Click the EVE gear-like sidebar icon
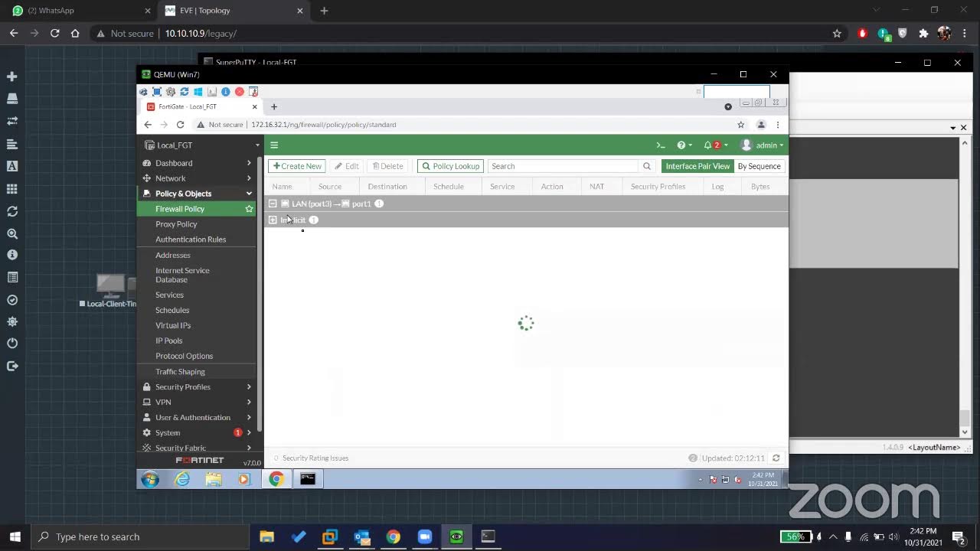 point(12,322)
